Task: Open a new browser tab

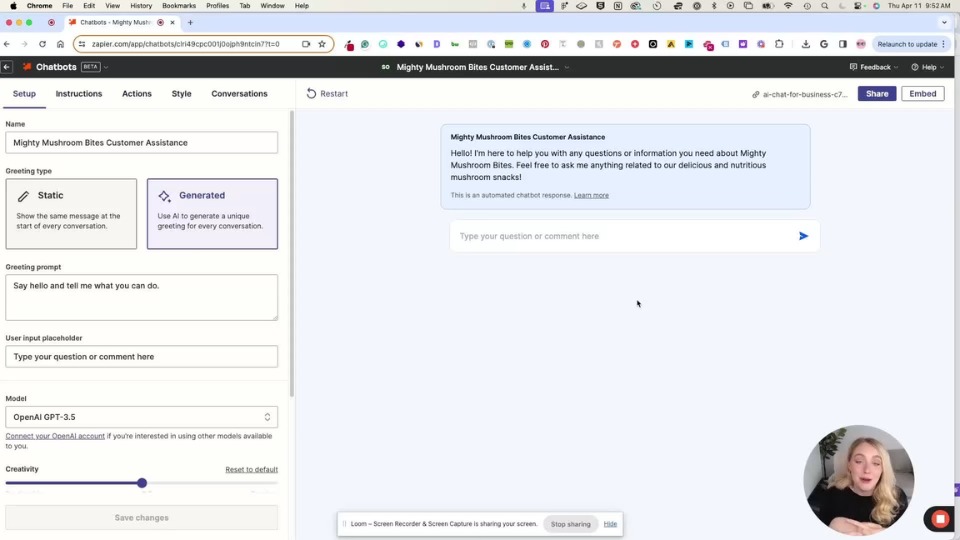Action: click(x=190, y=23)
